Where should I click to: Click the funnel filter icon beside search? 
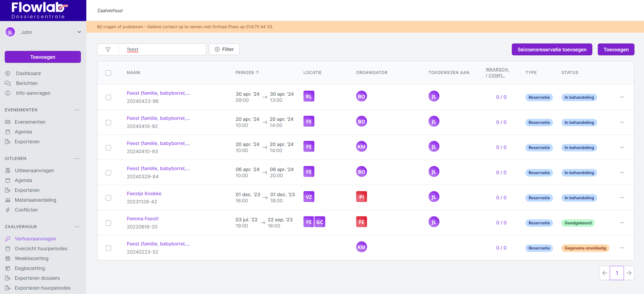pos(108,50)
